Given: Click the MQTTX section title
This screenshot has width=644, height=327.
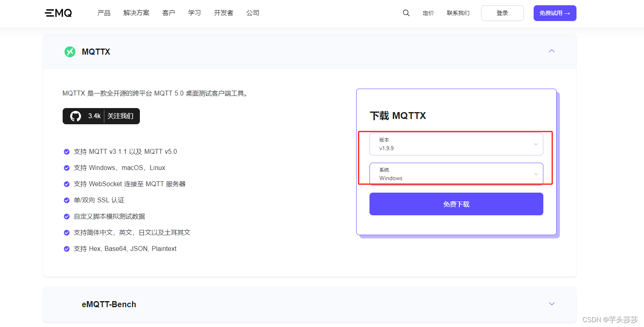Looking at the screenshot, I should click(96, 52).
